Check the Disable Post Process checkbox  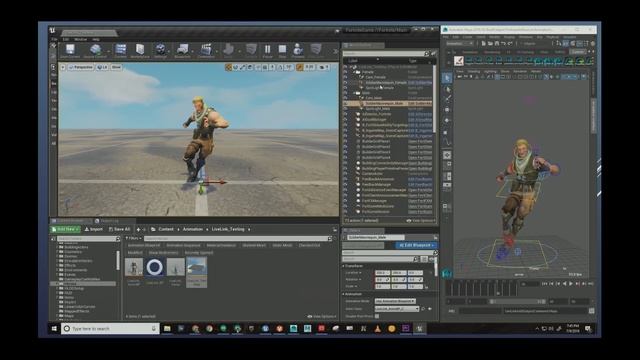(377, 316)
